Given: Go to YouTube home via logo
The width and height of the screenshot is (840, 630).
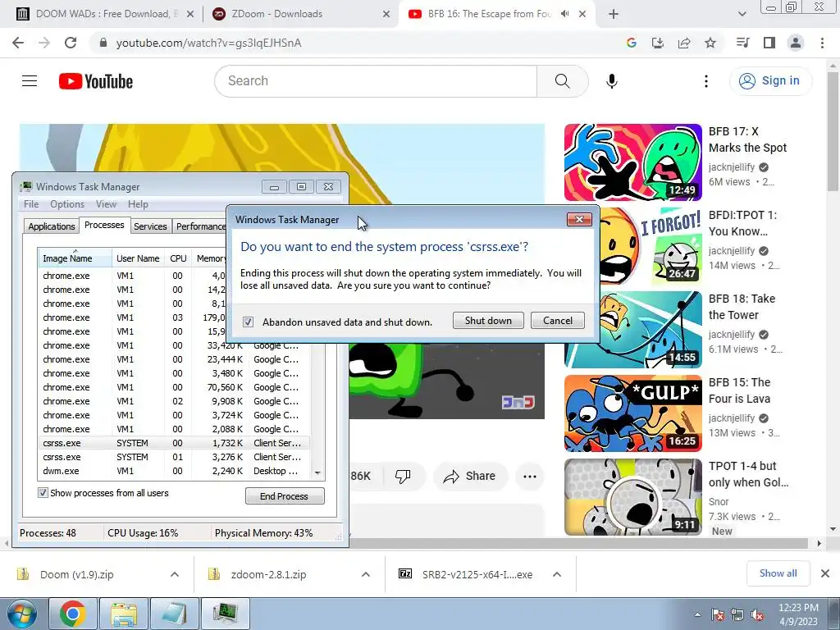Looking at the screenshot, I should pyautogui.click(x=96, y=81).
